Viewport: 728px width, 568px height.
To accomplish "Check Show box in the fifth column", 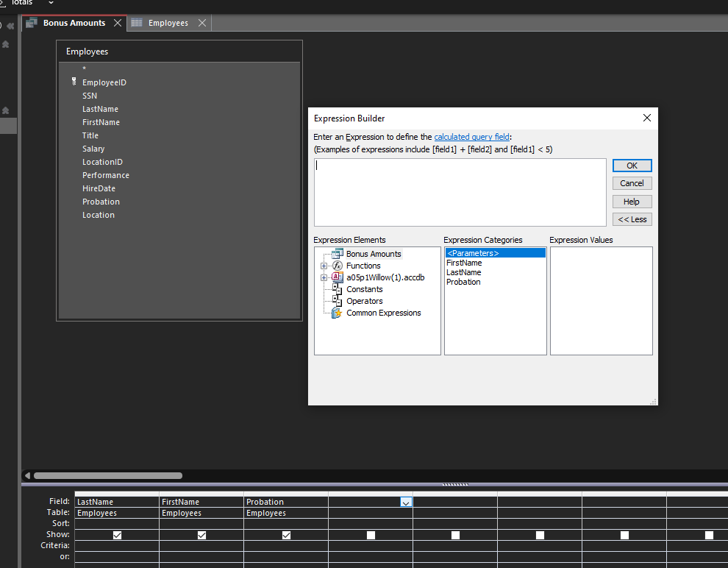I will (455, 535).
